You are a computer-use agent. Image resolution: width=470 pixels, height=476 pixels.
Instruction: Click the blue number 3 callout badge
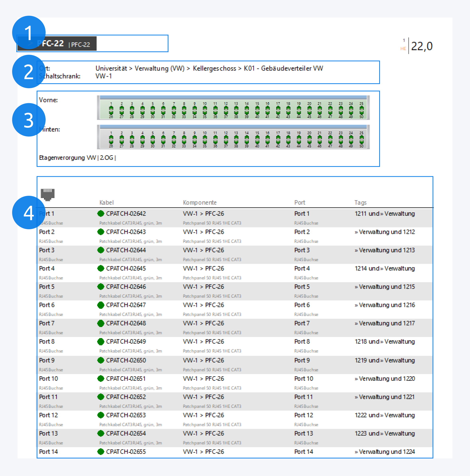click(x=29, y=120)
